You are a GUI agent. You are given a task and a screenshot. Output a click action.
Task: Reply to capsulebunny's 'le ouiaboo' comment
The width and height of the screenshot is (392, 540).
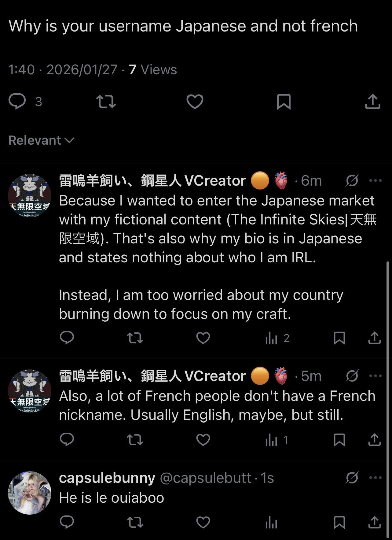point(67,522)
